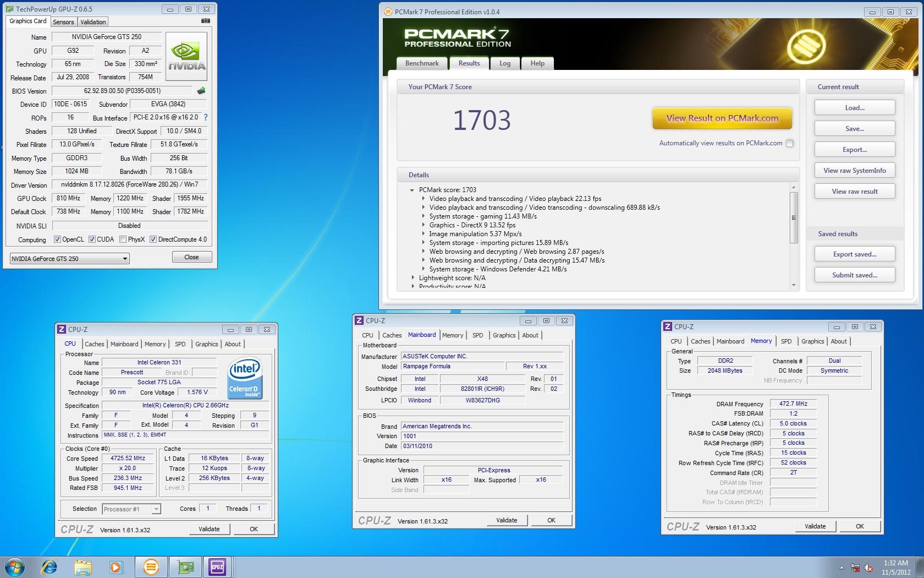Click the CPU-Z Z icon in CPU window
Viewport: 924px width, 578px height.
[62, 329]
